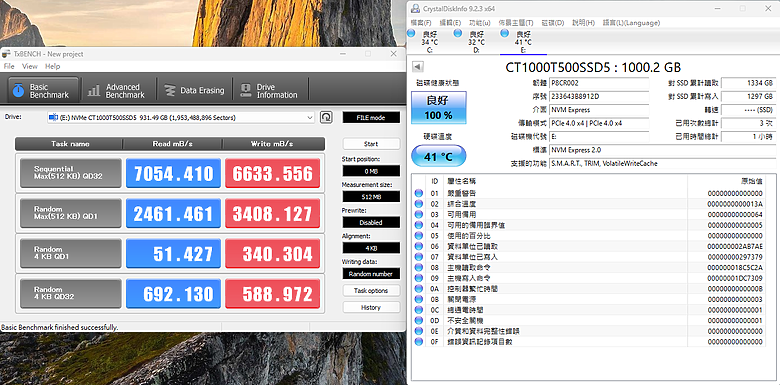The width and height of the screenshot is (780, 385).
Task: Click the Alignment 4 KB field
Action: tap(371, 248)
